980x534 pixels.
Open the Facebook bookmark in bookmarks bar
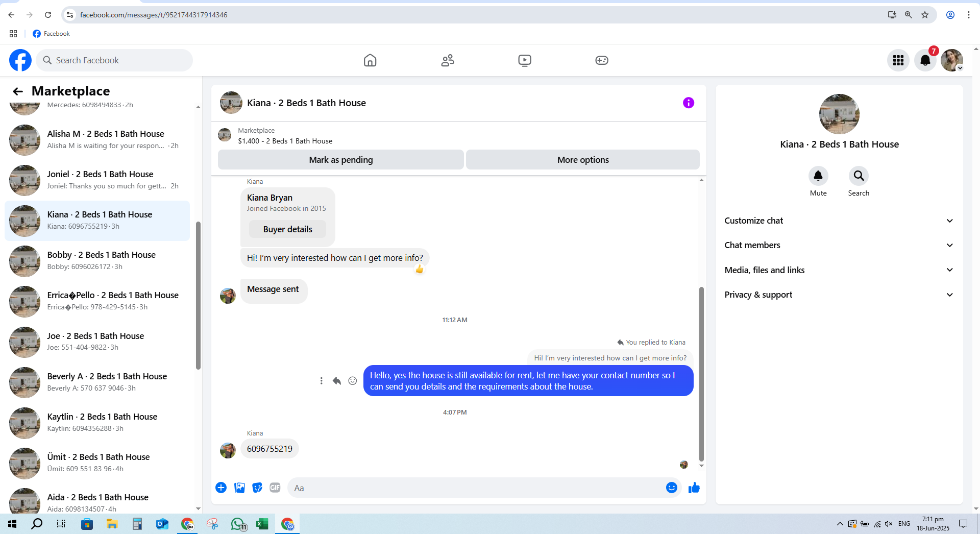[51, 34]
